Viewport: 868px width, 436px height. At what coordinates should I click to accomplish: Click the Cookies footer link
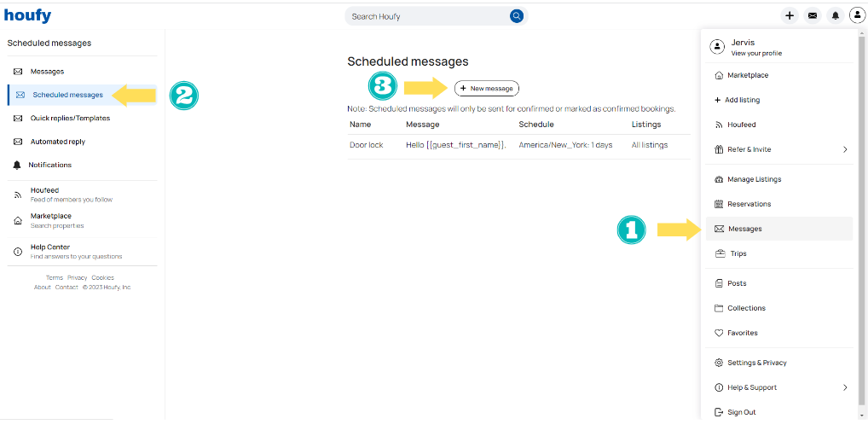103,278
